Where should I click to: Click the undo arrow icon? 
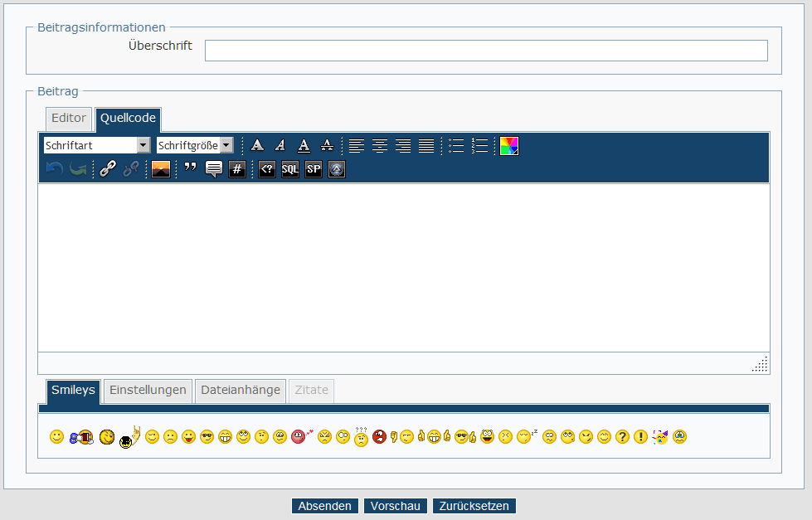[54, 169]
